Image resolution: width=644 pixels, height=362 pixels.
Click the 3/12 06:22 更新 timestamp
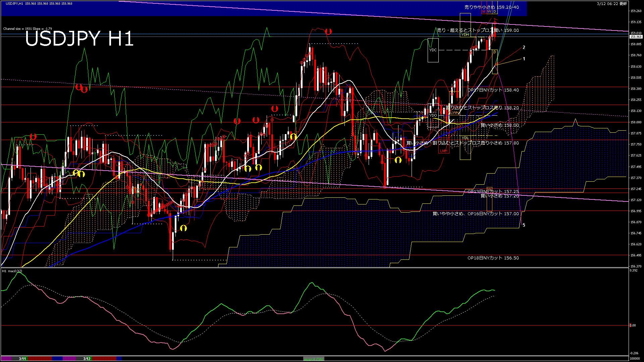coord(612,4)
